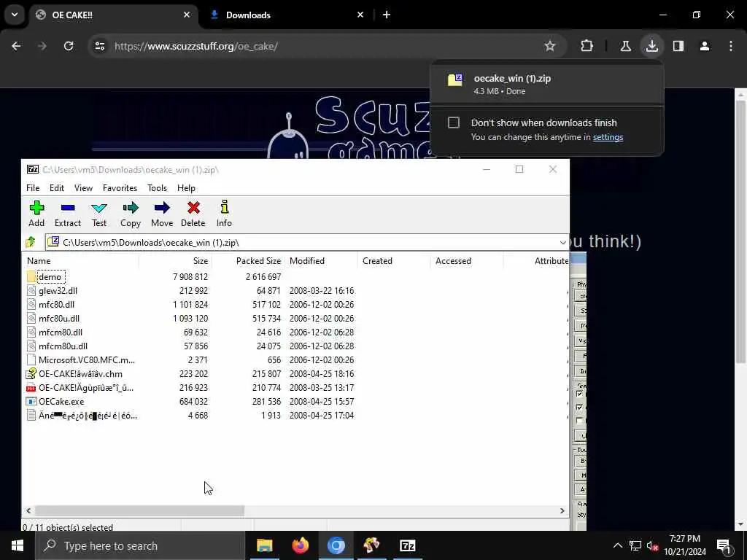Image resolution: width=747 pixels, height=560 pixels.
Task: Go up one folder level icon
Action: coord(31,242)
